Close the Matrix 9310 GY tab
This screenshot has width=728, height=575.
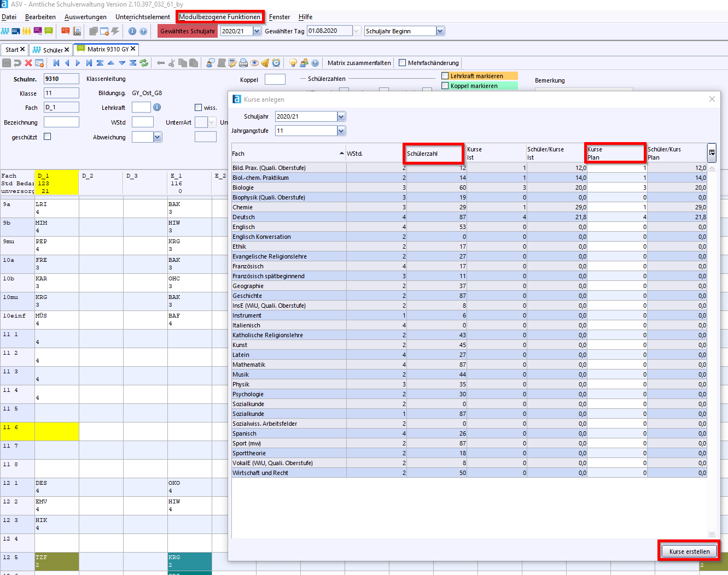click(x=133, y=49)
